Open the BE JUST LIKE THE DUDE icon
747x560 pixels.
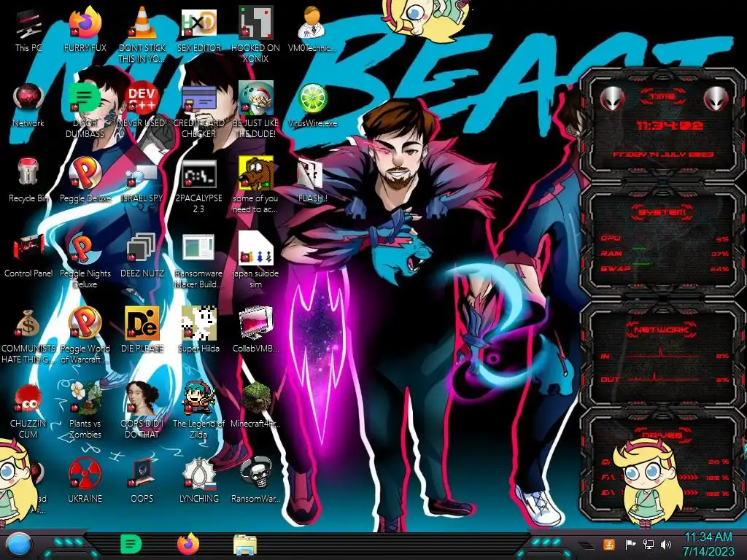pyautogui.click(x=256, y=109)
